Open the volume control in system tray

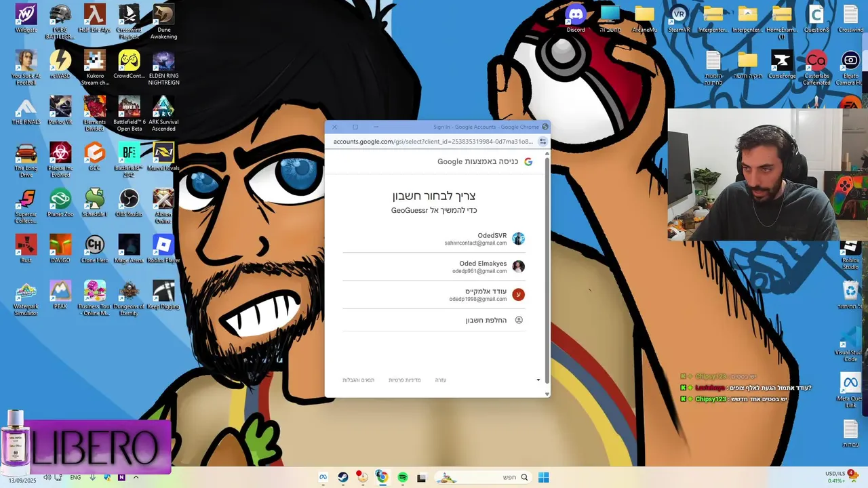click(47, 477)
